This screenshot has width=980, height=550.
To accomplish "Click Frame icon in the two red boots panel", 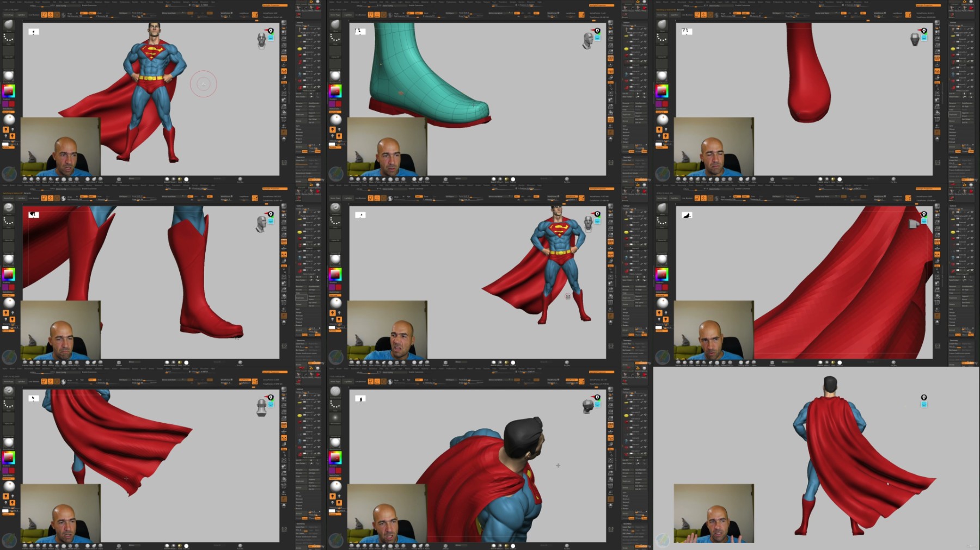I will pos(284,278).
